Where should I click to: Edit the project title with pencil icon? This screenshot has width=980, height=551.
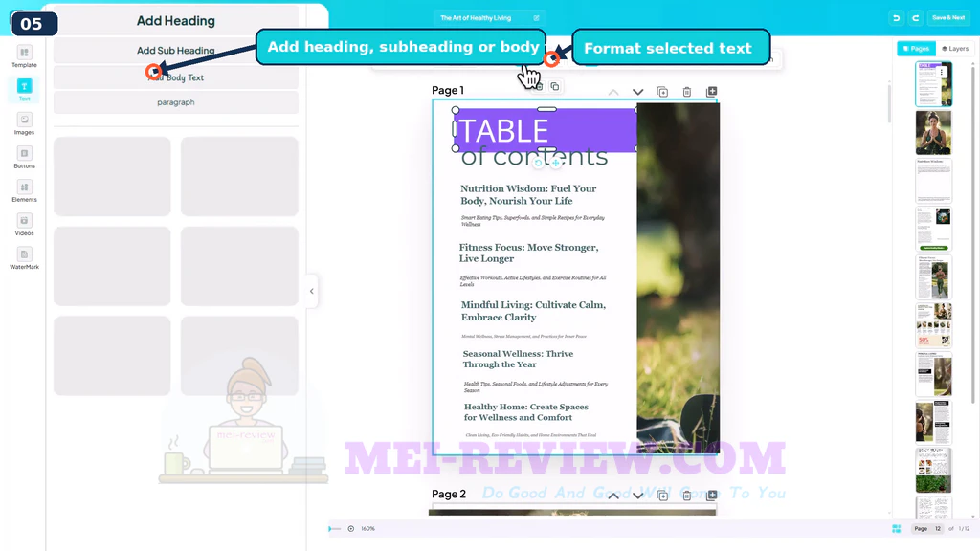pyautogui.click(x=536, y=18)
